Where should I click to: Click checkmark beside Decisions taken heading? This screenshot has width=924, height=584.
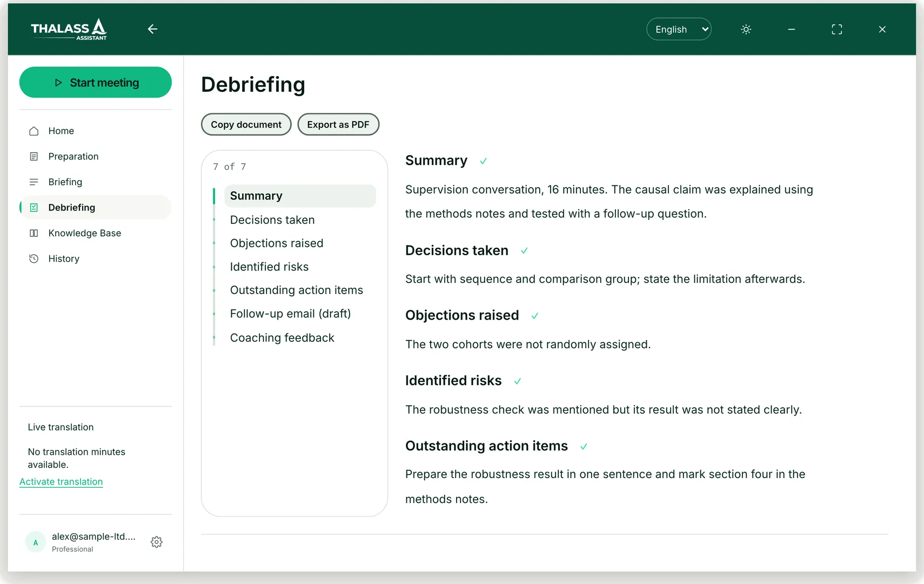(524, 251)
